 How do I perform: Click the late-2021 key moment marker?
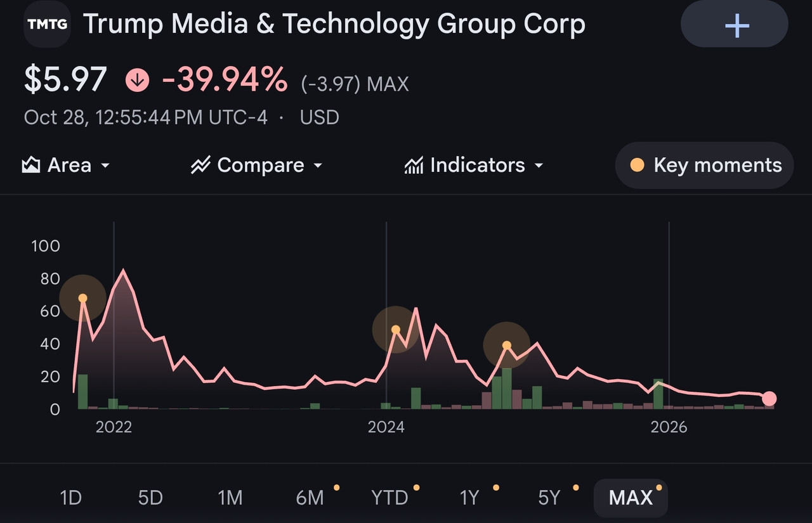click(82, 298)
